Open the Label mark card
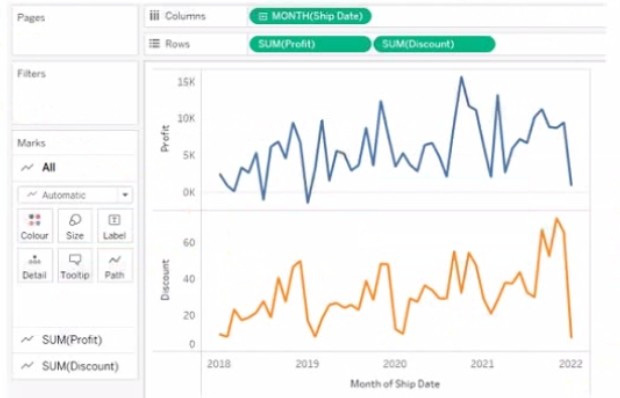 [114, 226]
